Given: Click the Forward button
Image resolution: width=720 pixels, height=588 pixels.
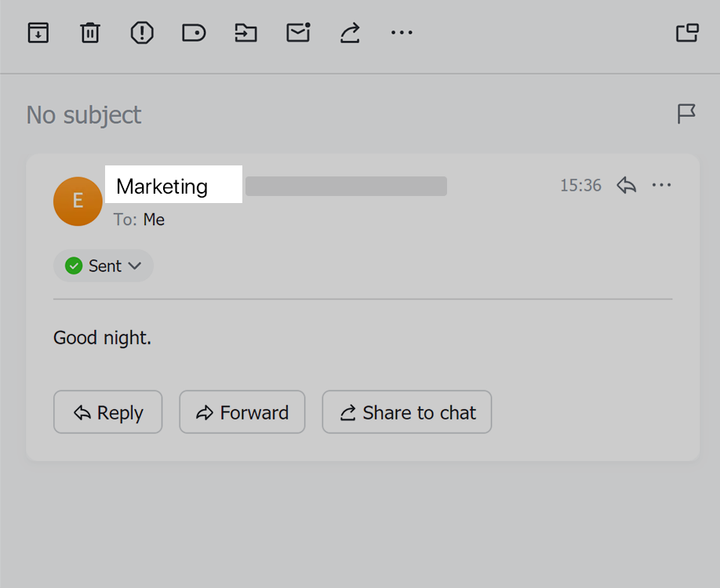Looking at the screenshot, I should pyautogui.click(x=242, y=412).
